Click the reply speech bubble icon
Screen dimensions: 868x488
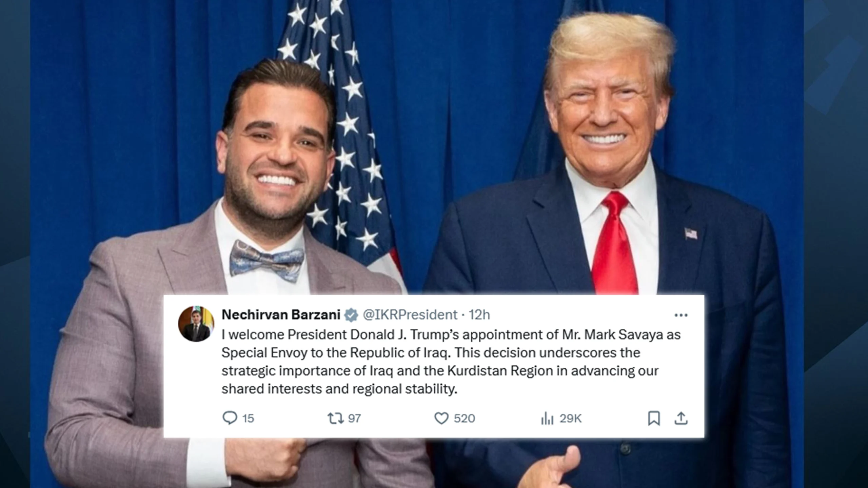click(x=230, y=418)
